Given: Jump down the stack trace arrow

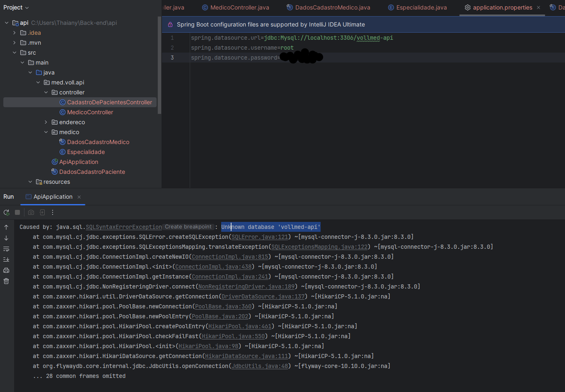Looking at the screenshot, I should [6, 238].
